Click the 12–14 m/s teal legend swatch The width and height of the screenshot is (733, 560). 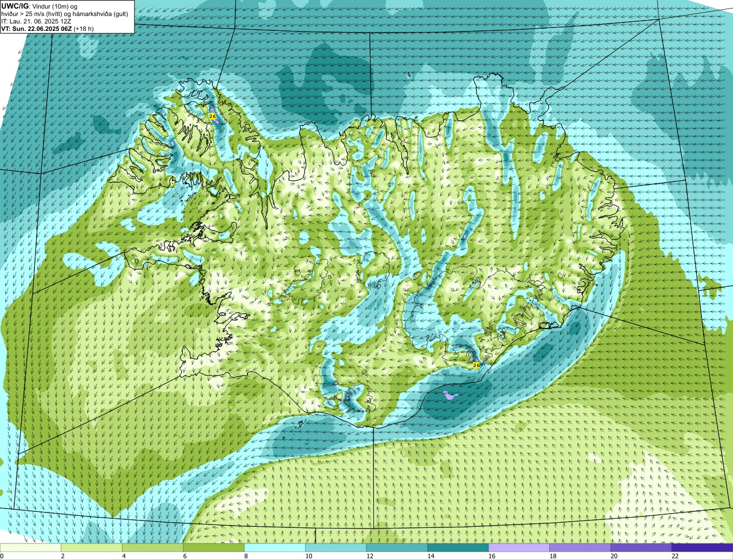[397, 547]
